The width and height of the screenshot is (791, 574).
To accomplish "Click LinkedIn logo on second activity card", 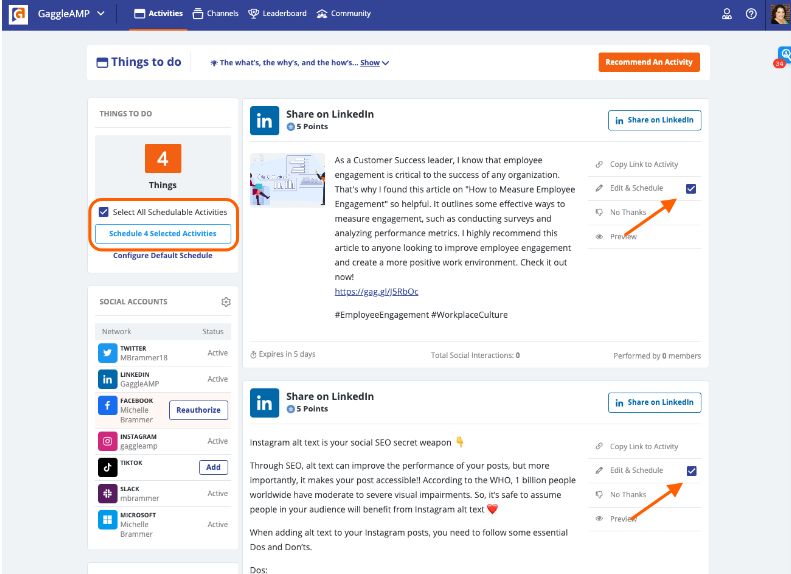I will click(264, 403).
